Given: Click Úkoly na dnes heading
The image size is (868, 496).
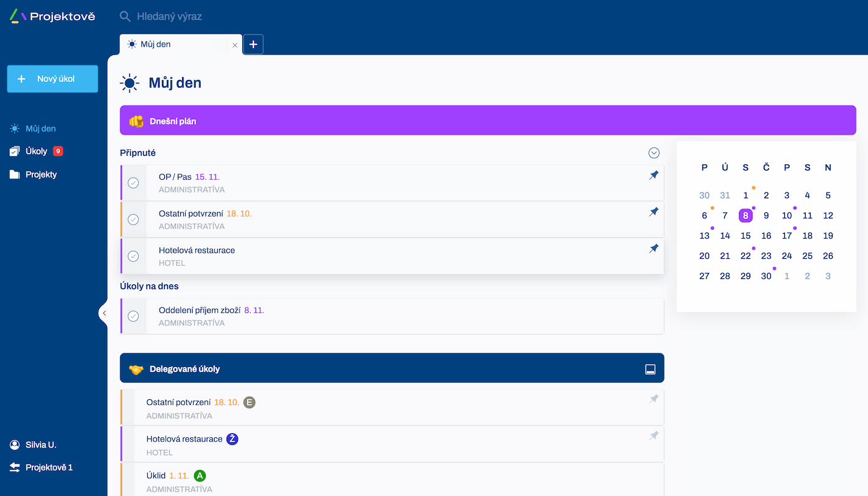Looking at the screenshot, I should 149,286.
